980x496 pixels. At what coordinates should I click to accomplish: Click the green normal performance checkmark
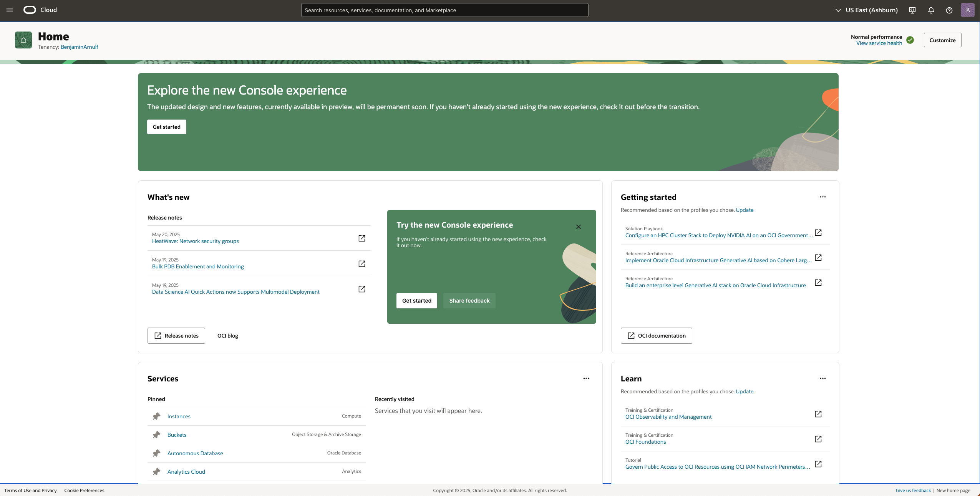pyautogui.click(x=910, y=40)
